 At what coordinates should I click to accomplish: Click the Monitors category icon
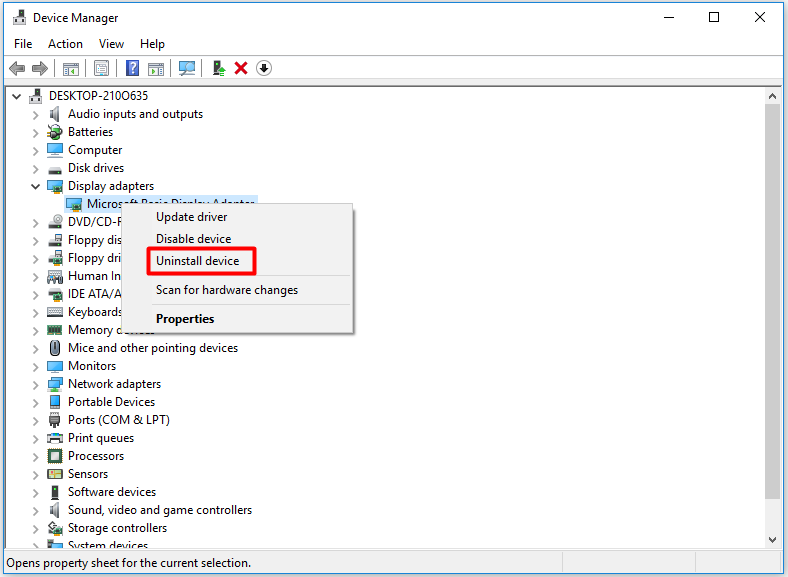55,366
